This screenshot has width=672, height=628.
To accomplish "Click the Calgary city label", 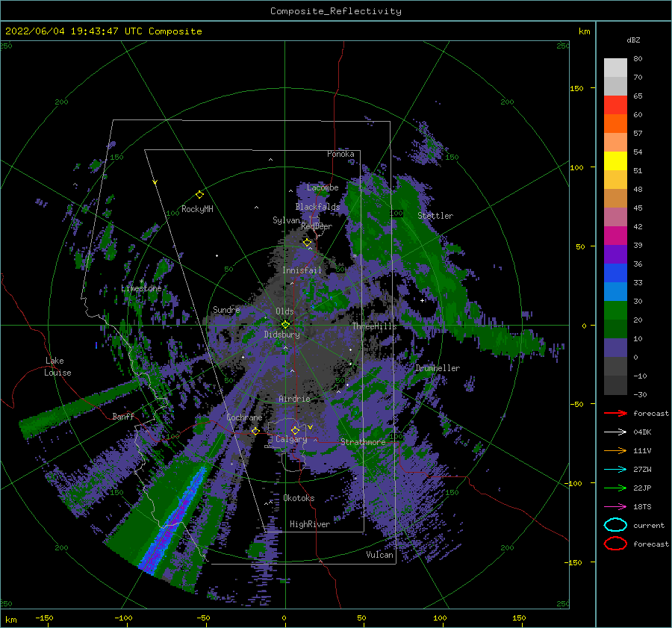I will click(x=291, y=439).
